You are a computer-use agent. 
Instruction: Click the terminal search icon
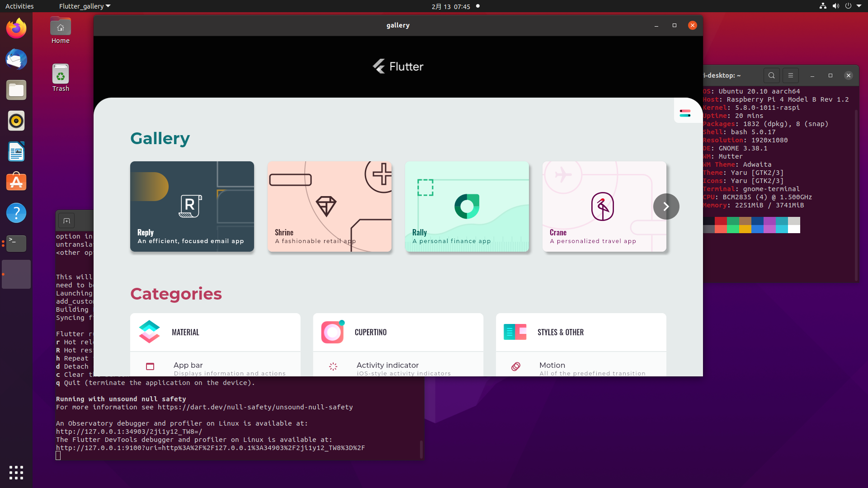(771, 75)
